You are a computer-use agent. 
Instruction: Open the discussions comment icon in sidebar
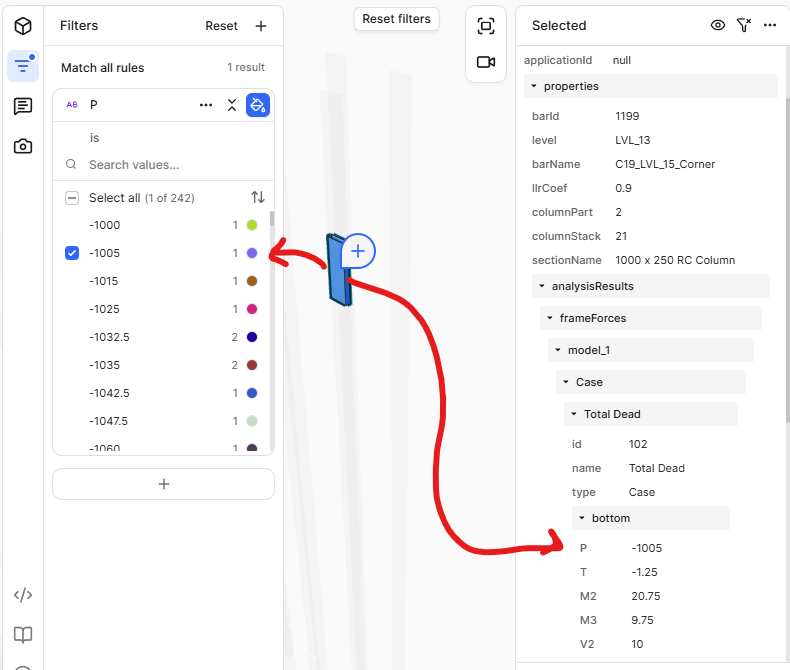click(x=22, y=106)
